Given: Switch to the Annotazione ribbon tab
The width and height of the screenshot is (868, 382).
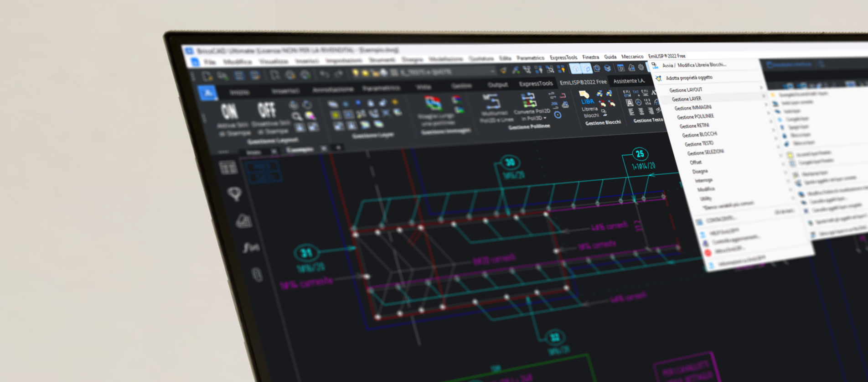Looking at the screenshot, I should [332, 89].
